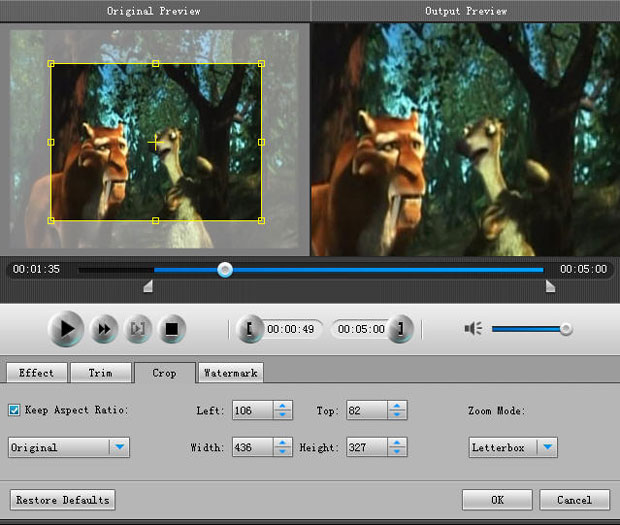Screen dimensions: 620x525
Task: Click the crop center crosshair
Action: pos(155,142)
